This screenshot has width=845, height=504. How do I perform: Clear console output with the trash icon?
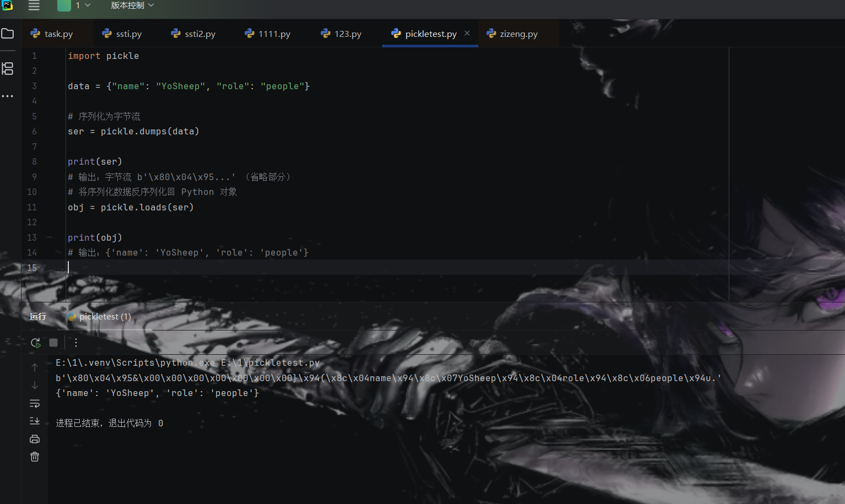pos(35,457)
